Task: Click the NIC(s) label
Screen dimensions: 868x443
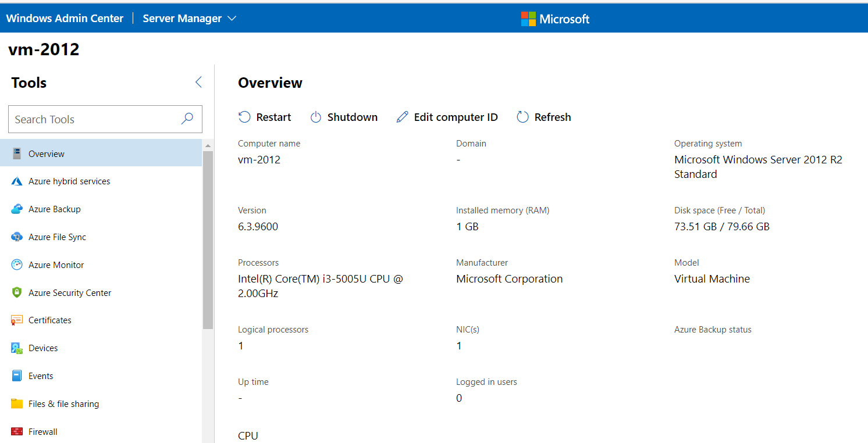Action: point(468,330)
